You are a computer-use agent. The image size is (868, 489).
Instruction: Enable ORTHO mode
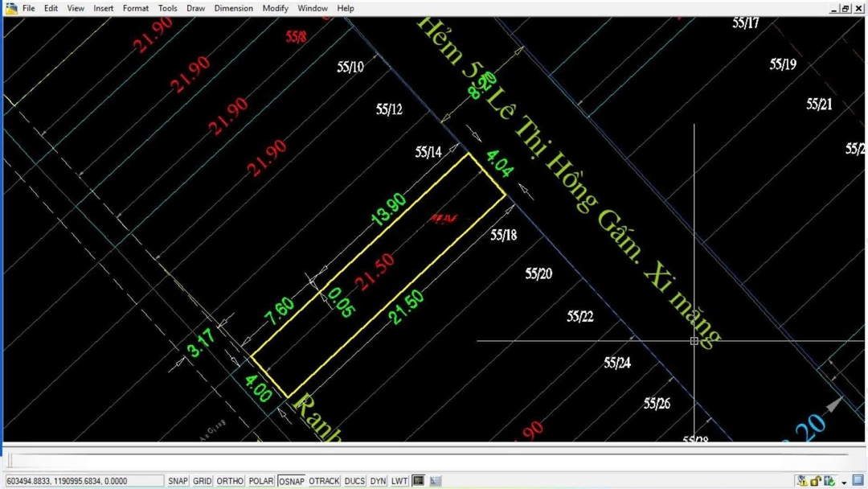click(230, 481)
